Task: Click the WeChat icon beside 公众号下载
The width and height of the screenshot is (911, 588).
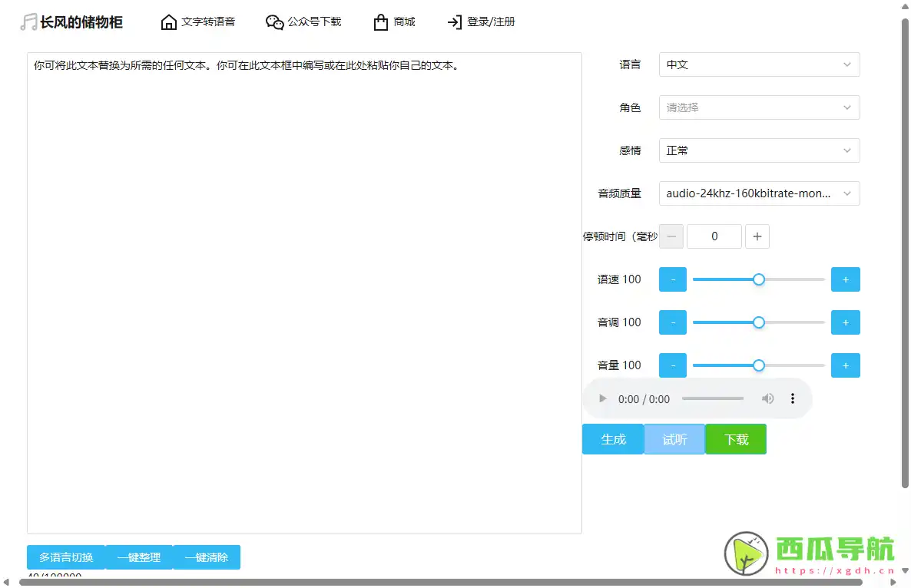Action: [274, 22]
